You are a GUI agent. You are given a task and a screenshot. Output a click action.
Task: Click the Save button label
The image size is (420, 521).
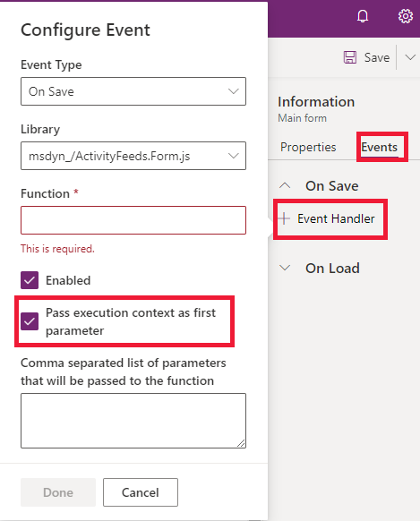377,57
